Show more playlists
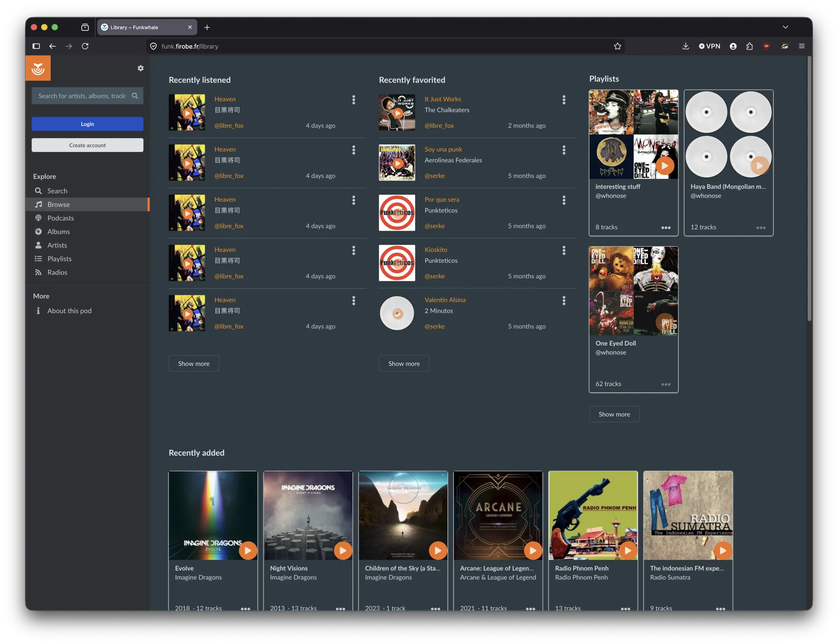 [x=614, y=414]
